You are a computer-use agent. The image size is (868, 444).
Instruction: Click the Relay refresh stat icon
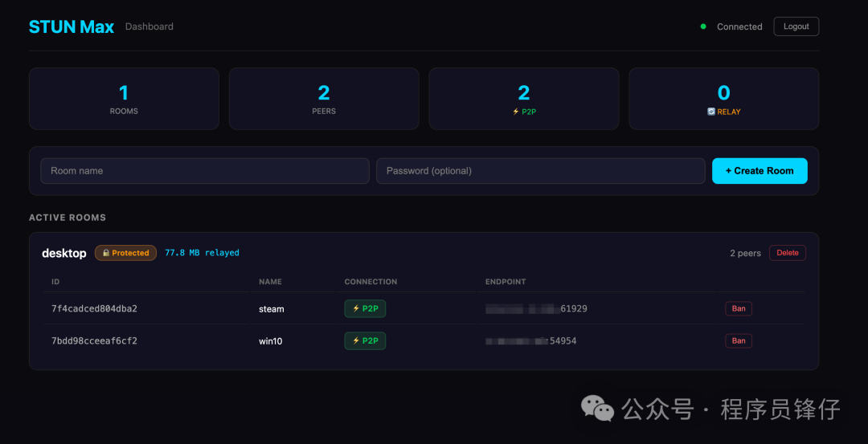pyautogui.click(x=711, y=112)
